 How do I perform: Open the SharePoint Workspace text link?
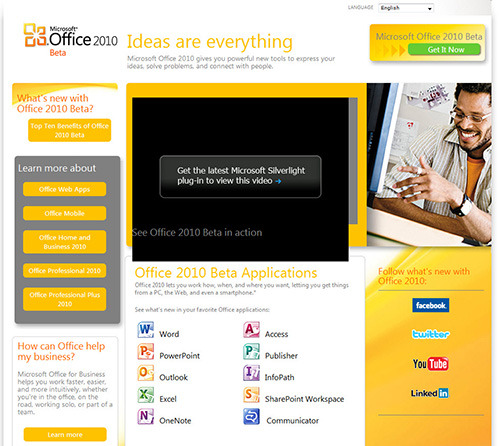pos(304,399)
